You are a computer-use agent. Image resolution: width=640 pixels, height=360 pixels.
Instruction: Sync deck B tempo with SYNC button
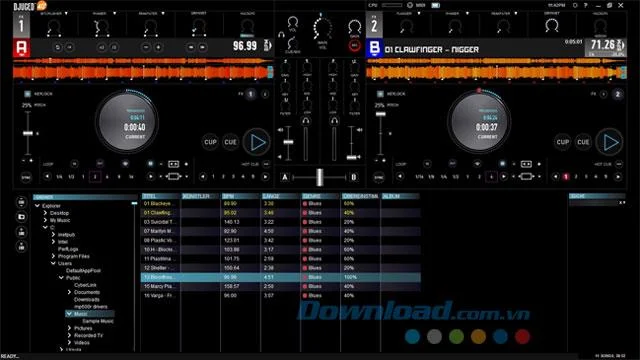(x=379, y=178)
